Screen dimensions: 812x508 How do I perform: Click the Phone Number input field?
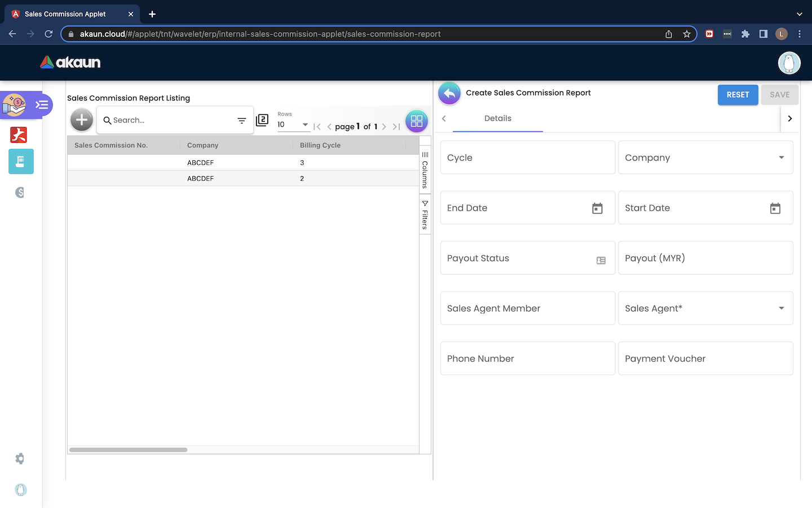[x=527, y=358]
